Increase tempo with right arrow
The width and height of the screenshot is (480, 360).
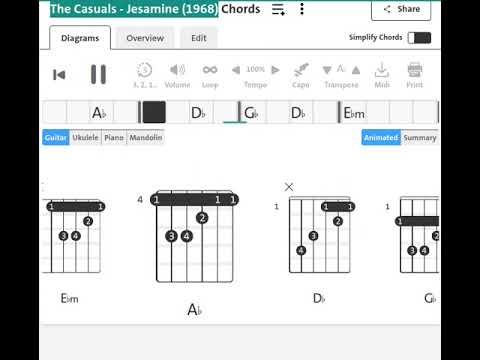pos(275,70)
